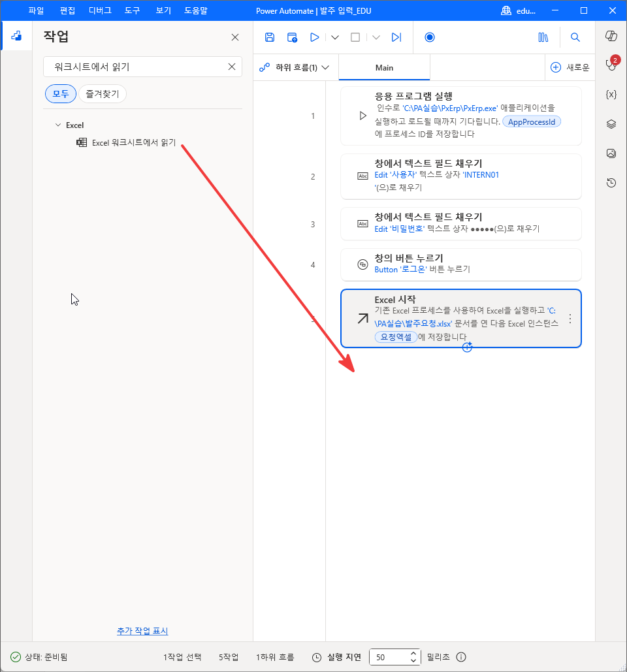This screenshot has height=672, width=627.
Task: Open the 파일 menu
Action: (x=36, y=10)
